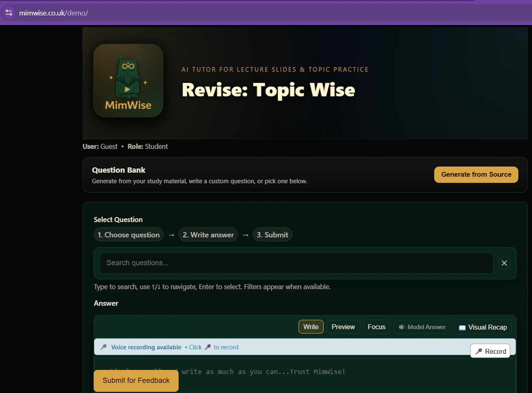Focus the Search questions field

297,263
